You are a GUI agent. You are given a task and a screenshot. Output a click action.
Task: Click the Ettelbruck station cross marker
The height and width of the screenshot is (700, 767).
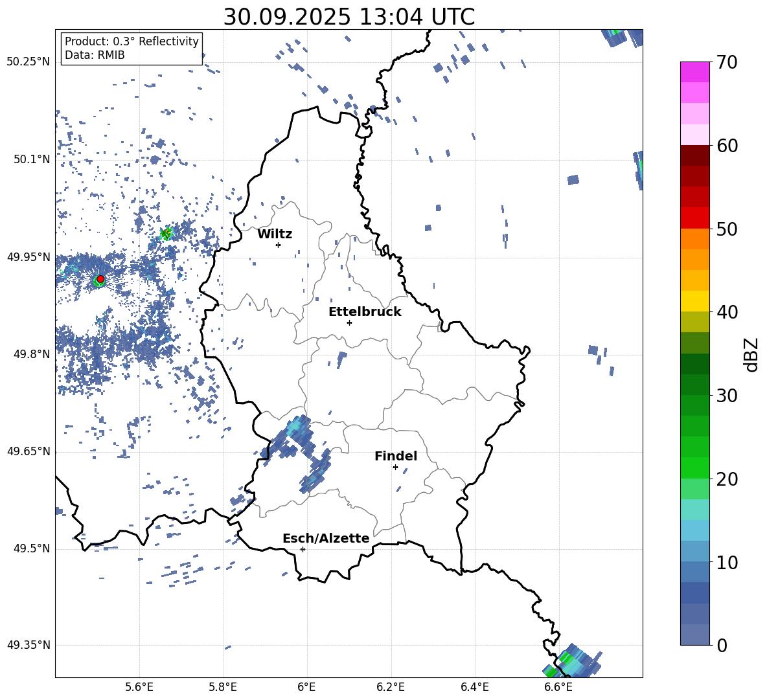[x=349, y=322]
